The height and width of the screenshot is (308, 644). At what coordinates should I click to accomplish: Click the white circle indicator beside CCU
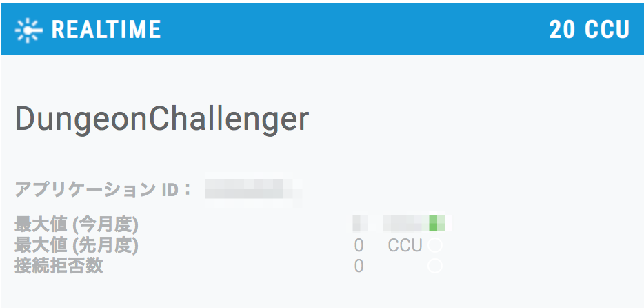pyautogui.click(x=435, y=245)
